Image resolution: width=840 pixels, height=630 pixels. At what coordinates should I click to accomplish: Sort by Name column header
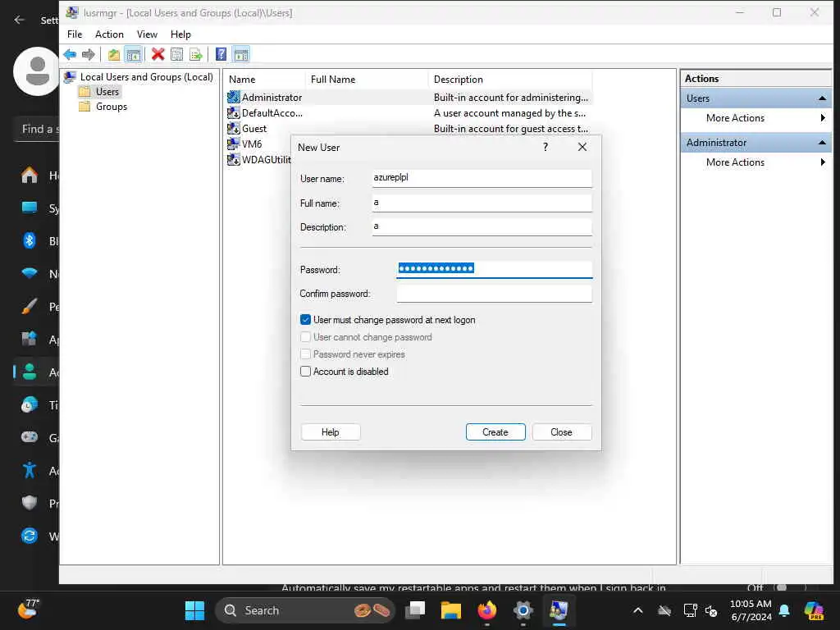tap(264, 80)
